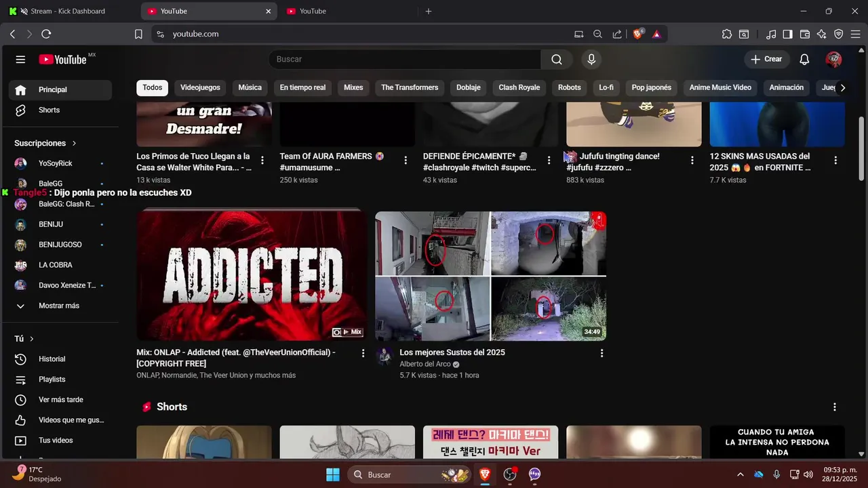Image resolution: width=868 pixels, height=488 pixels.
Task: Open YoSoyRick subscription channel
Action: coord(60,163)
